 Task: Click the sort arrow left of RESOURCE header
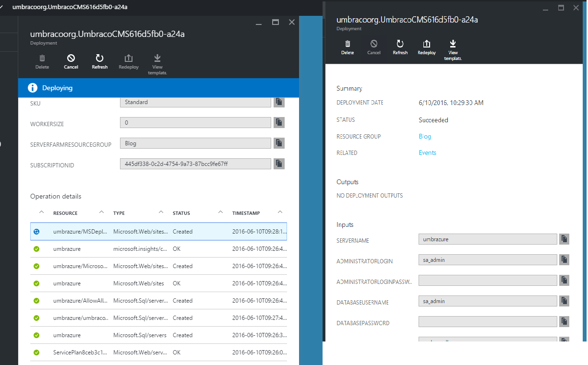[x=41, y=212]
